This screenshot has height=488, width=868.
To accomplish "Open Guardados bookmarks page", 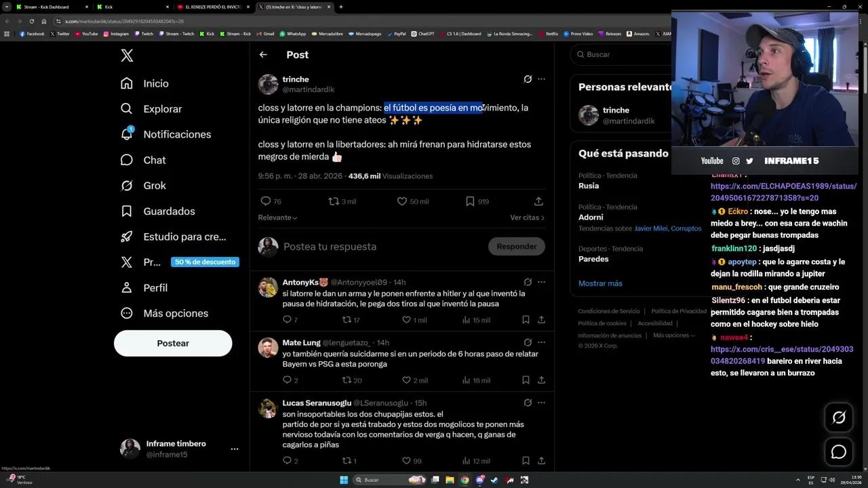I will coord(157,211).
